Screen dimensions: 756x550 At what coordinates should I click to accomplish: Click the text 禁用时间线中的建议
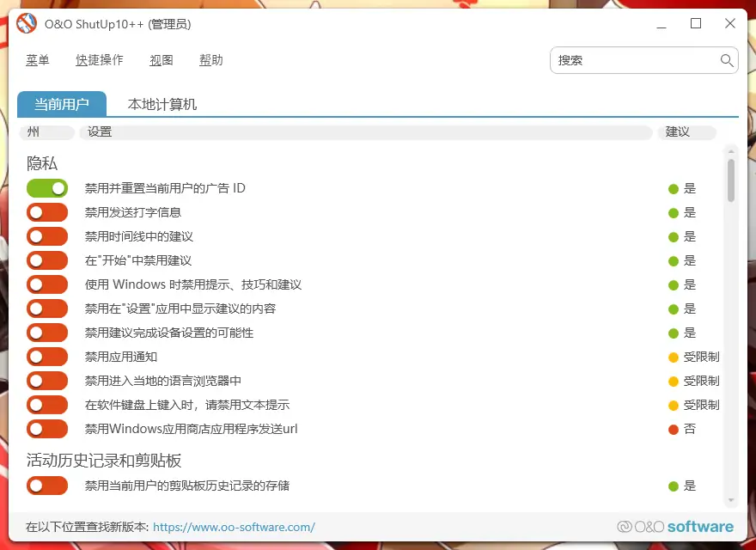(x=139, y=236)
